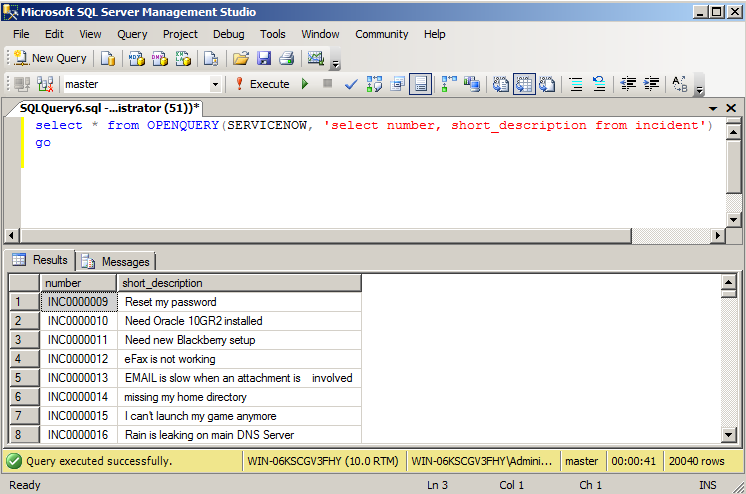
Task: Open the Project menu
Action: [x=180, y=34]
